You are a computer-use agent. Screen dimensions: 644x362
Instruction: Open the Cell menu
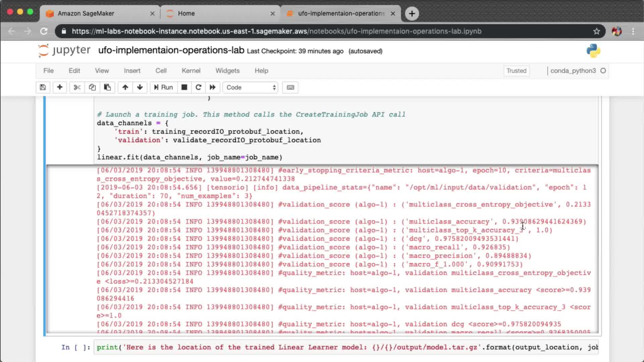(161, 71)
